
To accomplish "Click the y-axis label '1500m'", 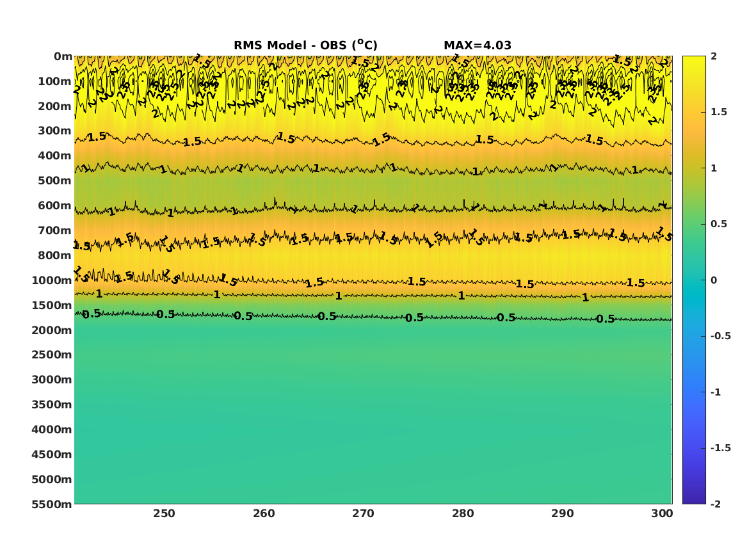I will point(52,305).
